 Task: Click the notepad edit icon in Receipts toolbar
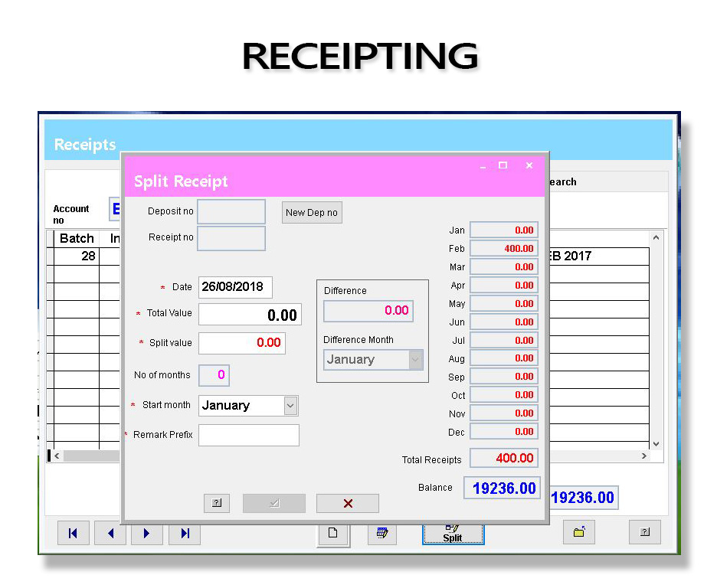pyautogui.click(x=381, y=534)
